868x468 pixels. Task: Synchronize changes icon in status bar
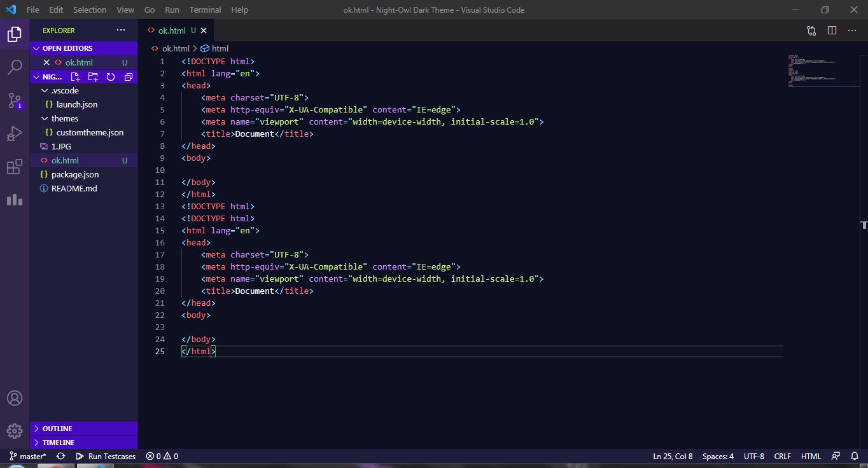click(60, 456)
